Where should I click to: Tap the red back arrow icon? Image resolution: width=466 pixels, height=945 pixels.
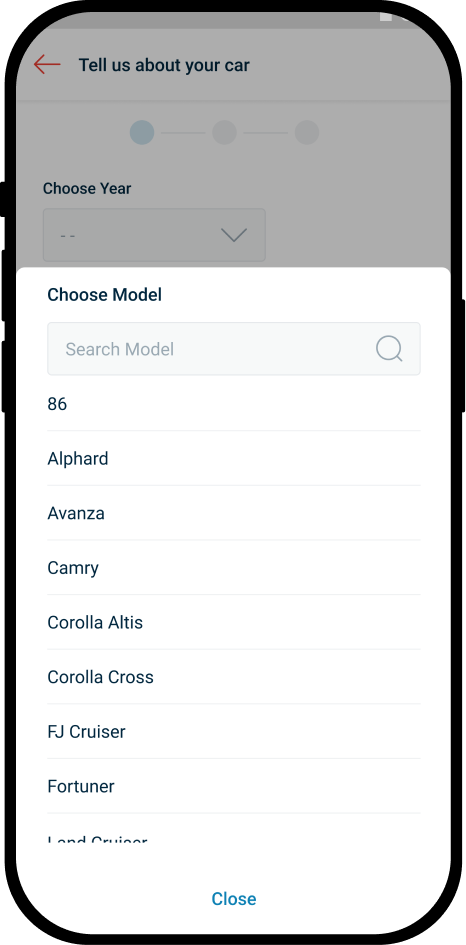(47, 64)
